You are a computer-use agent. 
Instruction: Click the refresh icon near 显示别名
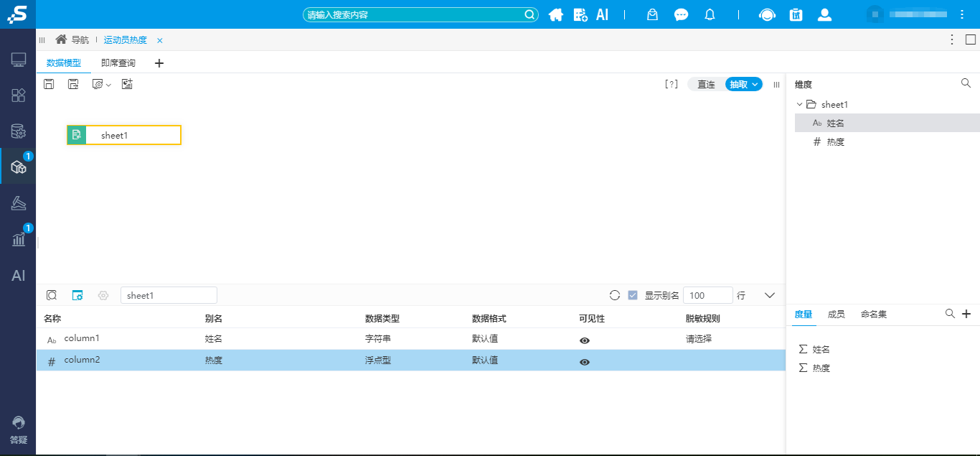[615, 294]
